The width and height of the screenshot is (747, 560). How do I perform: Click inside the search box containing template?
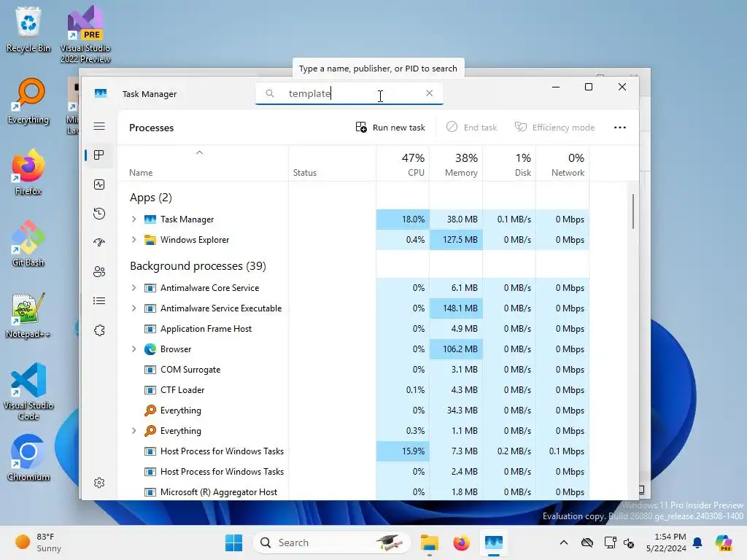349,93
